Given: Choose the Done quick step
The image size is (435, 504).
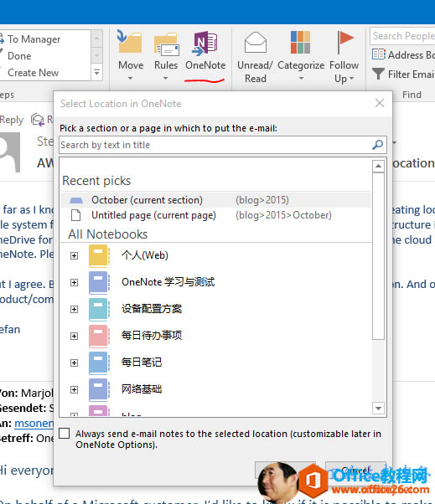Looking at the screenshot, I should coord(19,56).
